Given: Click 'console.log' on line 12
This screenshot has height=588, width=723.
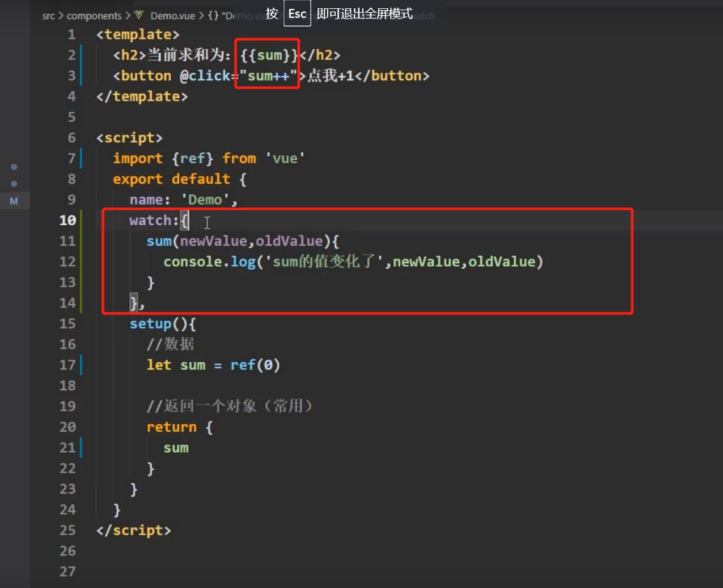Looking at the screenshot, I should (210, 262).
